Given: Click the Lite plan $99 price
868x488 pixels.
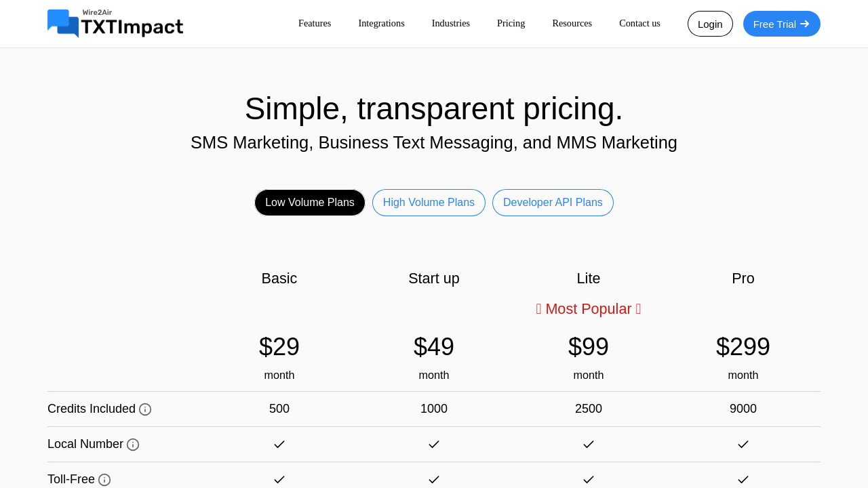Looking at the screenshot, I should click(589, 347).
